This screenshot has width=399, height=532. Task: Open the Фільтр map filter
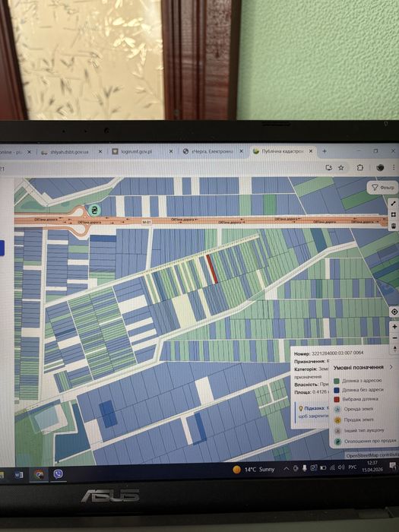[383, 187]
